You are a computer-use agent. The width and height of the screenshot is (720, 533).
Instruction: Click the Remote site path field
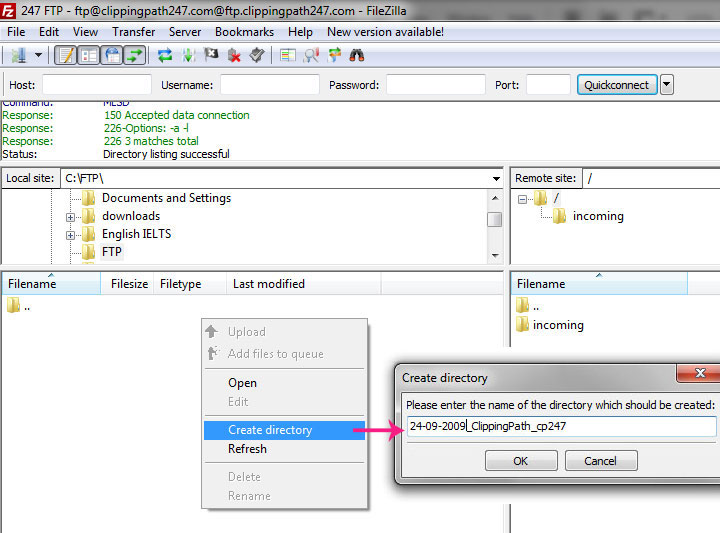click(651, 178)
